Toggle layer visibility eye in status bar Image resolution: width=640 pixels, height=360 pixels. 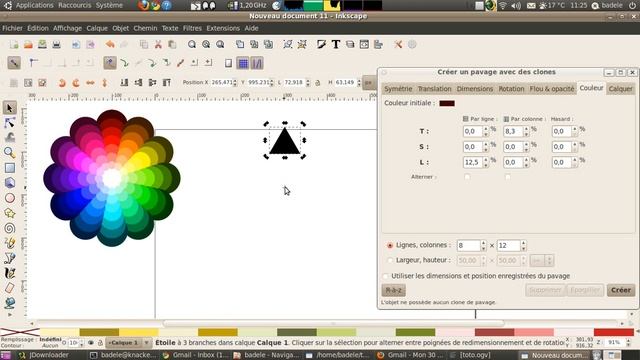click(91, 343)
